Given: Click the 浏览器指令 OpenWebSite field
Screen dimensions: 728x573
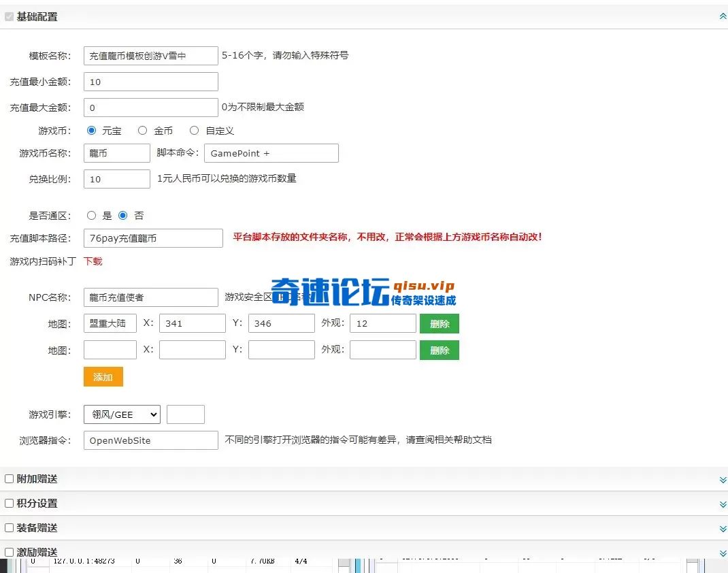Looking at the screenshot, I should click(x=150, y=440).
